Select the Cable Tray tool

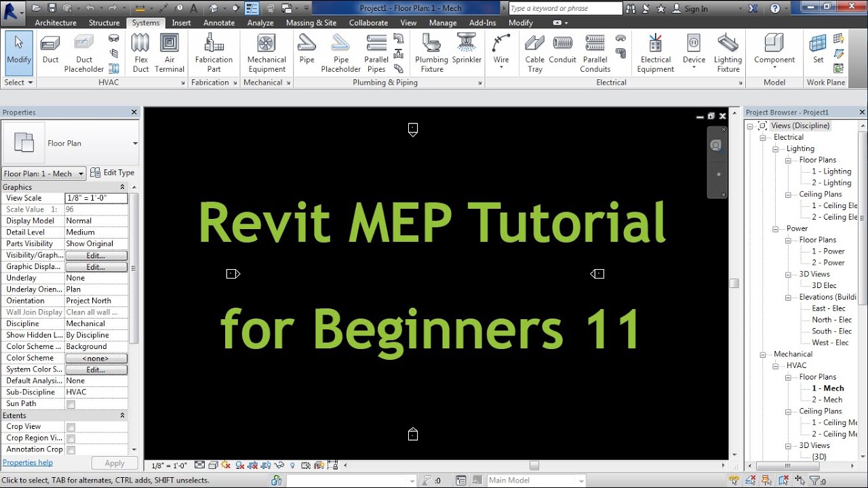point(535,53)
